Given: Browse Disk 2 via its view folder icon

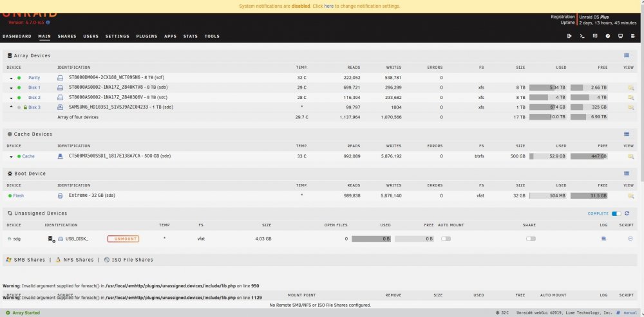Looking at the screenshot, I should [630, 98].
